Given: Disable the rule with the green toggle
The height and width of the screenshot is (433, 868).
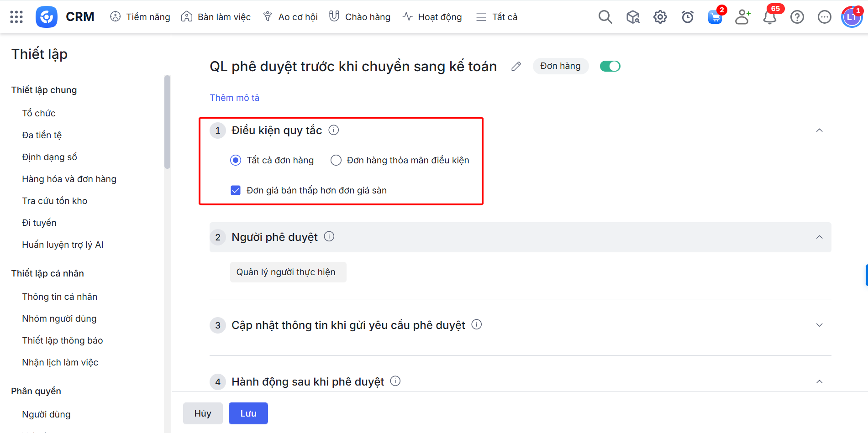Looking at the screenshot, I should pyautogui.click(x=610, y=66).
